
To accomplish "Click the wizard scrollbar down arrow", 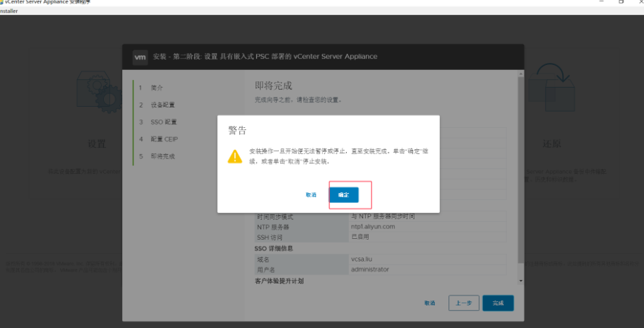I will 521,281.
